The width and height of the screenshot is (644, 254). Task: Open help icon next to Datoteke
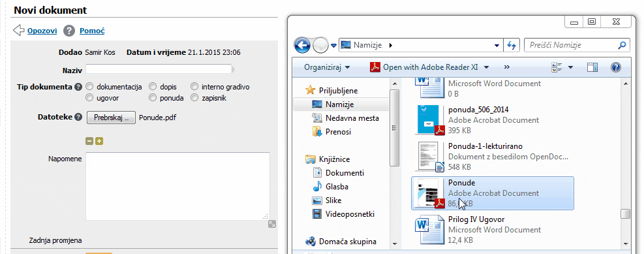coord(78,117)
